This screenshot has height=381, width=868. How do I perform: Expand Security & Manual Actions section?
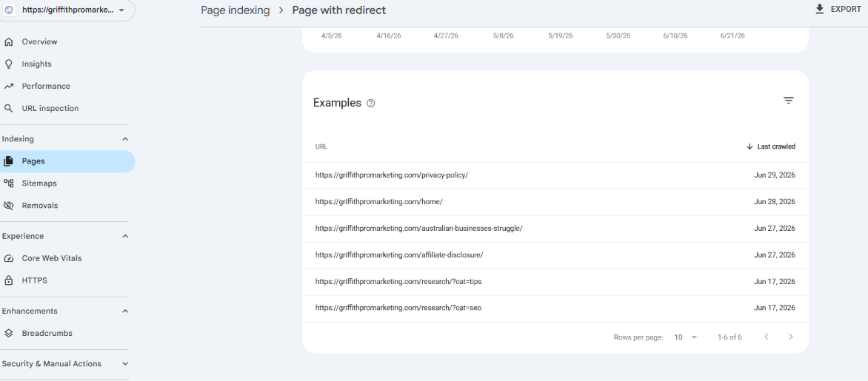[125, 364]
